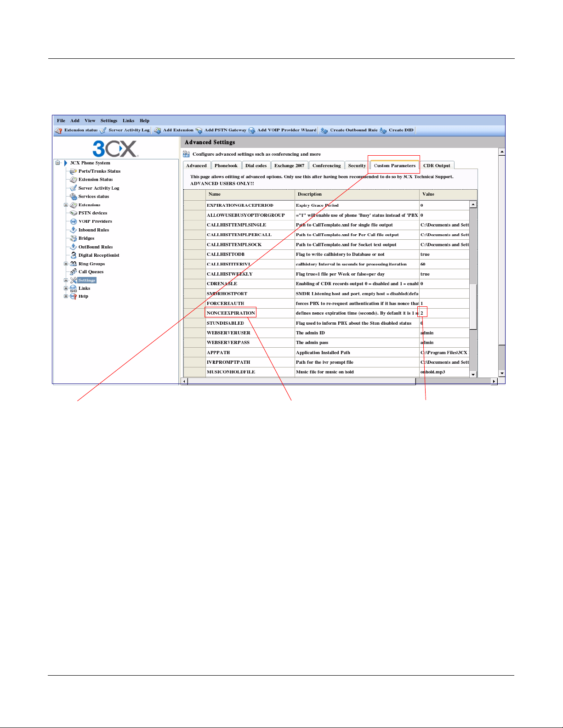Select the Extensions folder icon in the tree
The width and height of the screenshot is (563, 728).
[73, 205]
